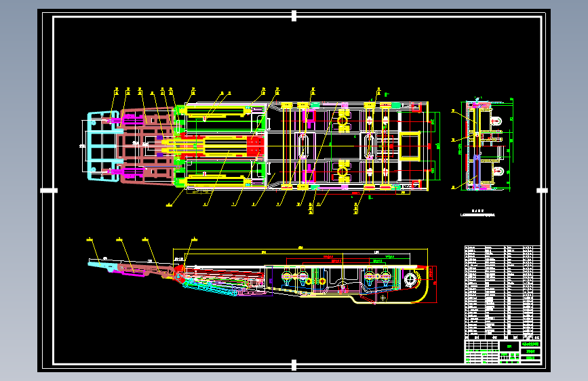Select the side elevation view of the assembly

[x=262, y=271]
